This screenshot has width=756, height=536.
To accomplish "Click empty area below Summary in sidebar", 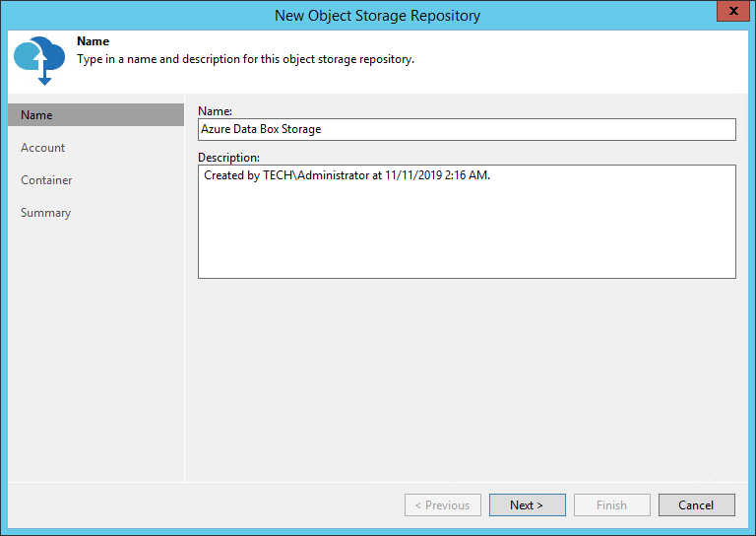I will click(95, 345).
